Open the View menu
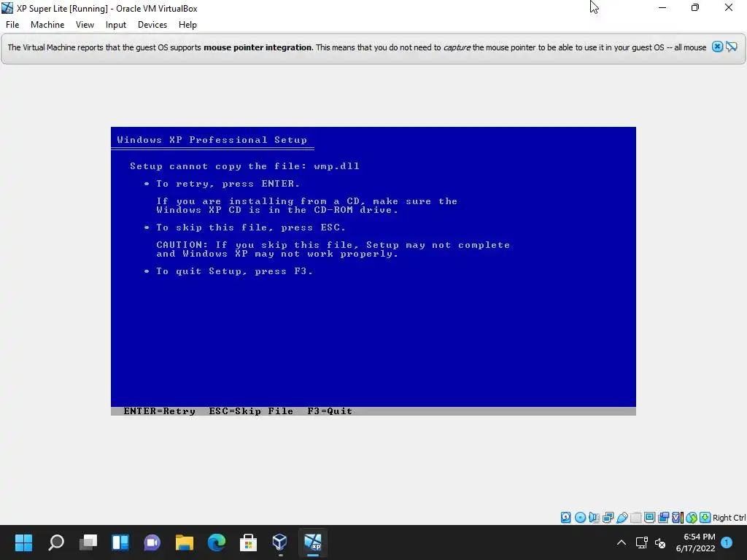747x560 pixels. coord(85,25)
